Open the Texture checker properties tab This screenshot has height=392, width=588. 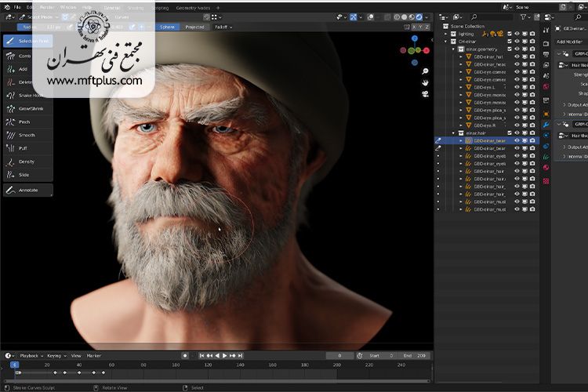[546, 182]
